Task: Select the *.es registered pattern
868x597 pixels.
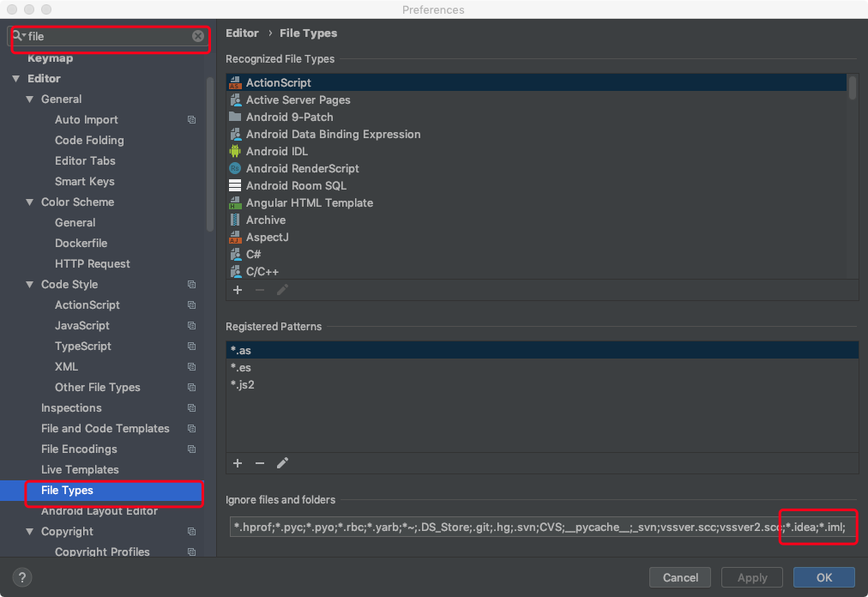Action: 542,367
